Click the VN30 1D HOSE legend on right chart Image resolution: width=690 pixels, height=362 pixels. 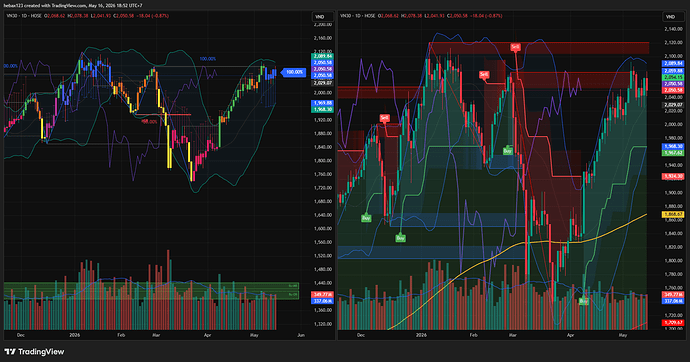[x=358, y=16]
